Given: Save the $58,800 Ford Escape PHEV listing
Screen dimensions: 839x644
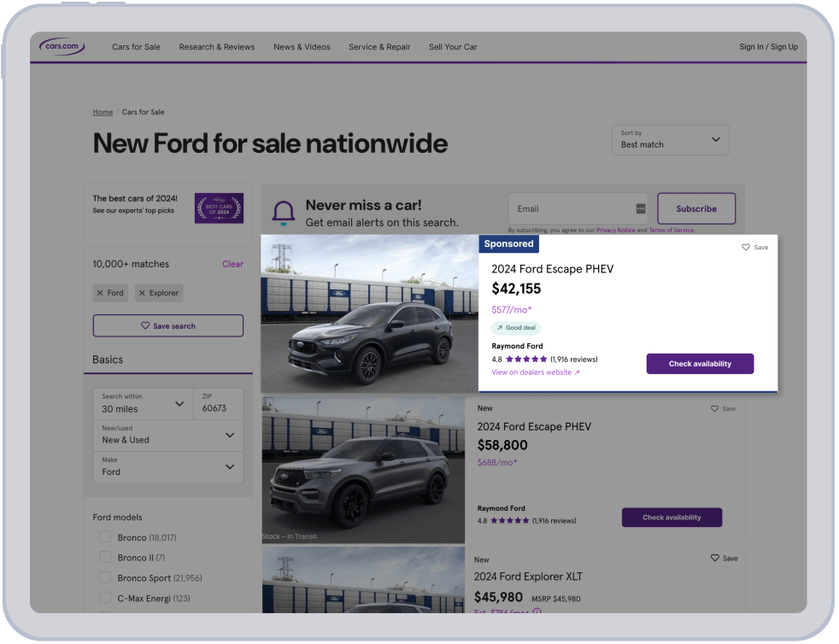Looking at the screenshot, I should 715,408.
